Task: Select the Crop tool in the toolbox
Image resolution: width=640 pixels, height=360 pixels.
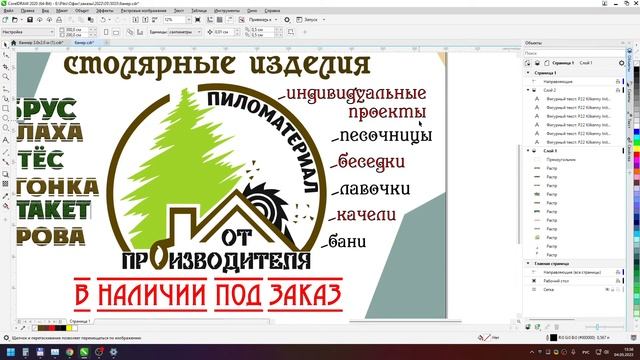Action: coord(6,66)
